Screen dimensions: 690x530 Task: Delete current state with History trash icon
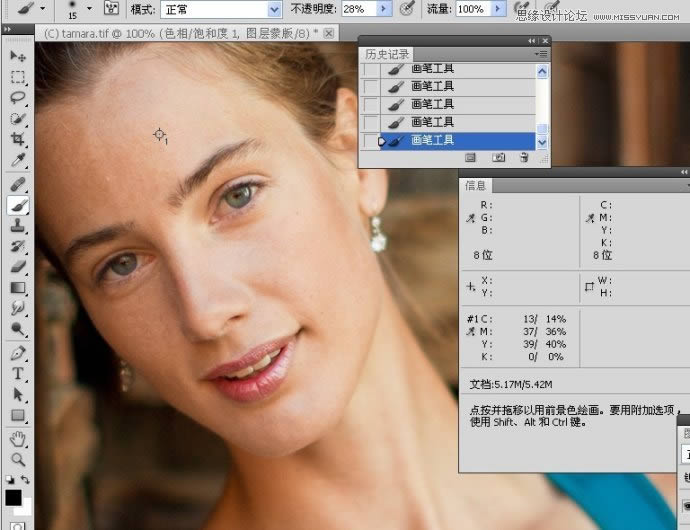(x=524, y=158)
